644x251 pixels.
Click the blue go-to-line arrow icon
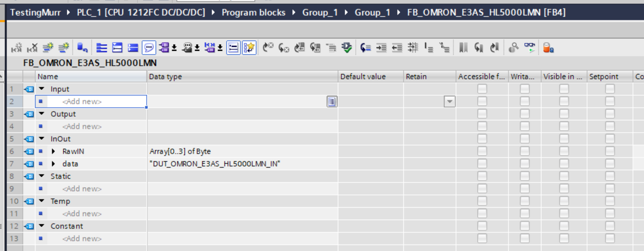click(x=365, y=47)
